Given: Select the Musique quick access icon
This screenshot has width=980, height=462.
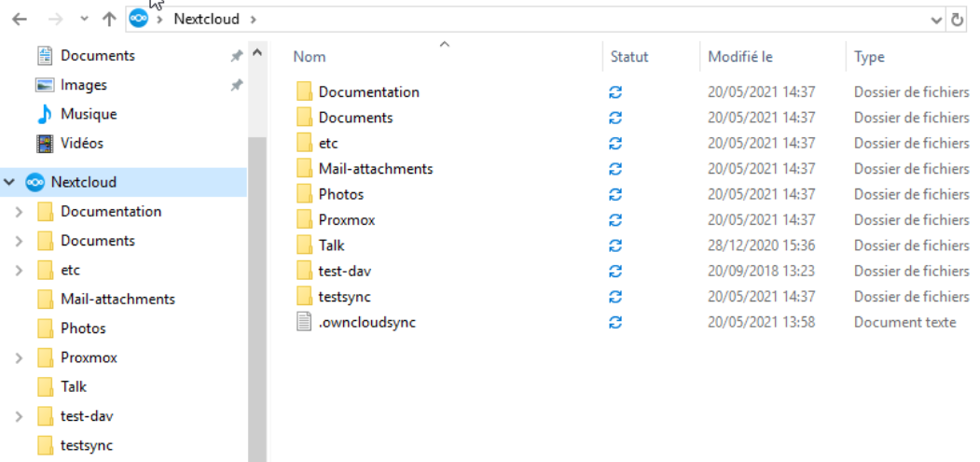Looking at the screenshot, I should (x=45, y=114).
